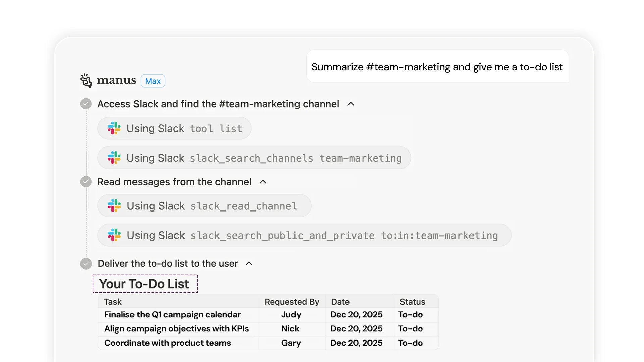Click Slack icon in tool list pill
This screenshot has height=362, width=644.
click(114, 128)
